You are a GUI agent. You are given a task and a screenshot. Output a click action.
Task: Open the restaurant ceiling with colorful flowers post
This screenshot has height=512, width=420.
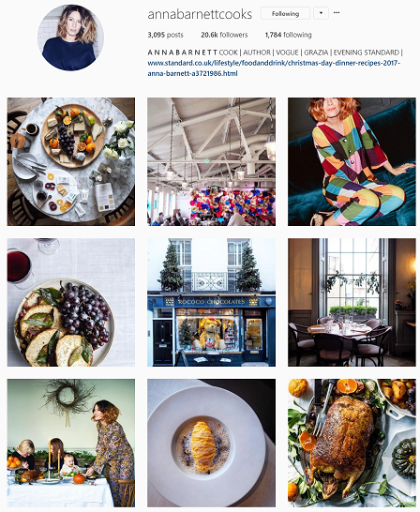[211, 161]
